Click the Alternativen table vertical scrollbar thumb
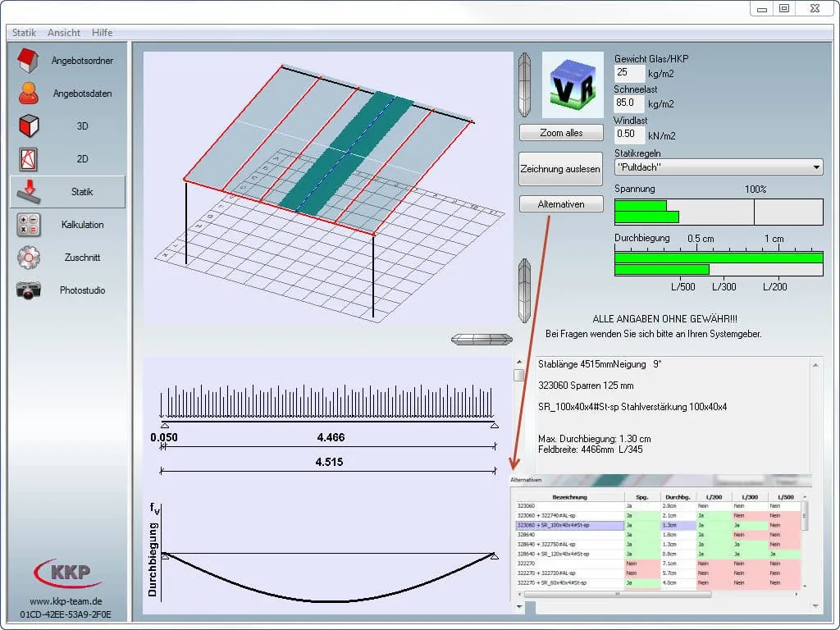Viewport: 840px width, 630px height. pos(804,515)
